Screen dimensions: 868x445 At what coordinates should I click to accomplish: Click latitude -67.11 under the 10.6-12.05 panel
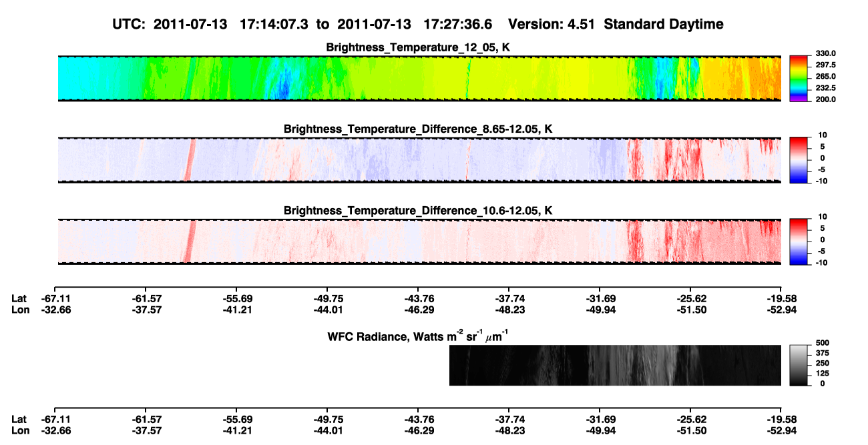coord(55,298)
